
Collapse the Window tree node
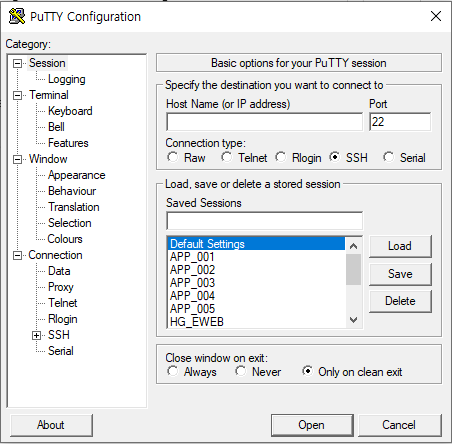tap(17, 159)
